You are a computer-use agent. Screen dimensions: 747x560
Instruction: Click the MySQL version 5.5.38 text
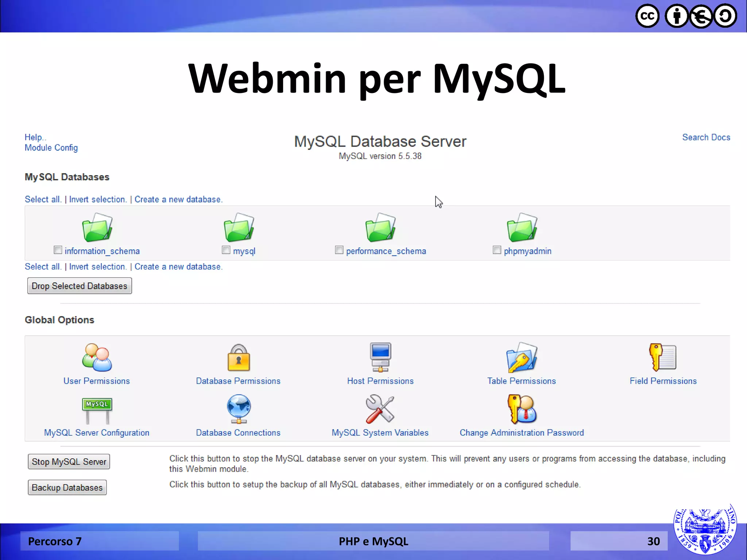click(380, 156)
